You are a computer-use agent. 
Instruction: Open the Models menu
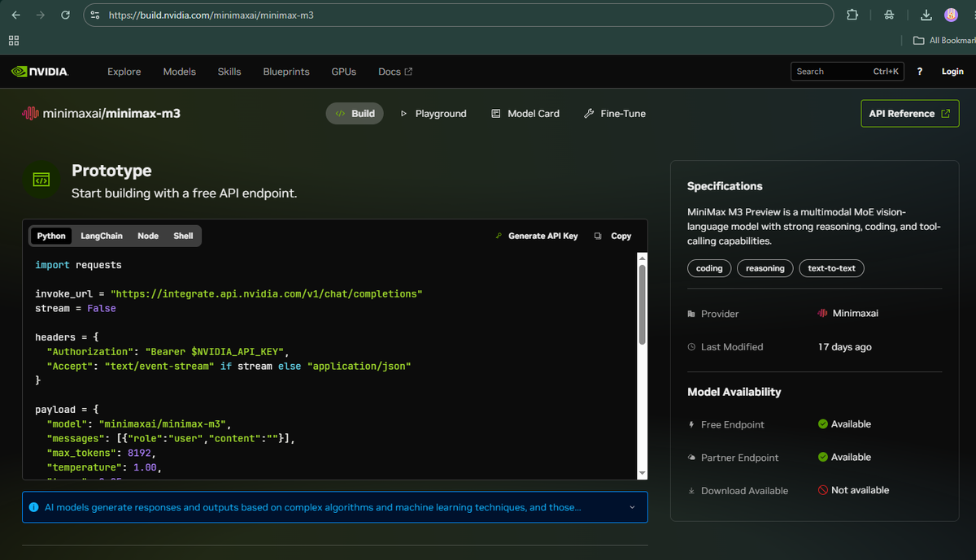[179, 72]
